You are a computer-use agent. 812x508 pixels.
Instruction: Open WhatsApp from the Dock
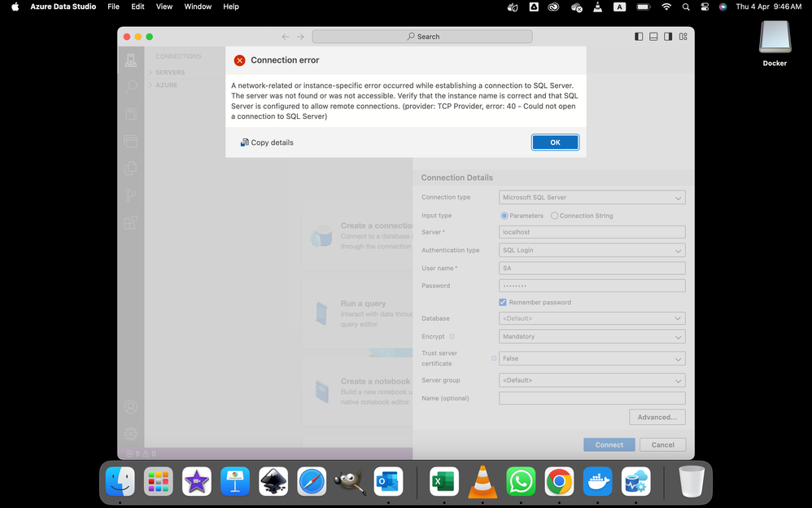521,481
